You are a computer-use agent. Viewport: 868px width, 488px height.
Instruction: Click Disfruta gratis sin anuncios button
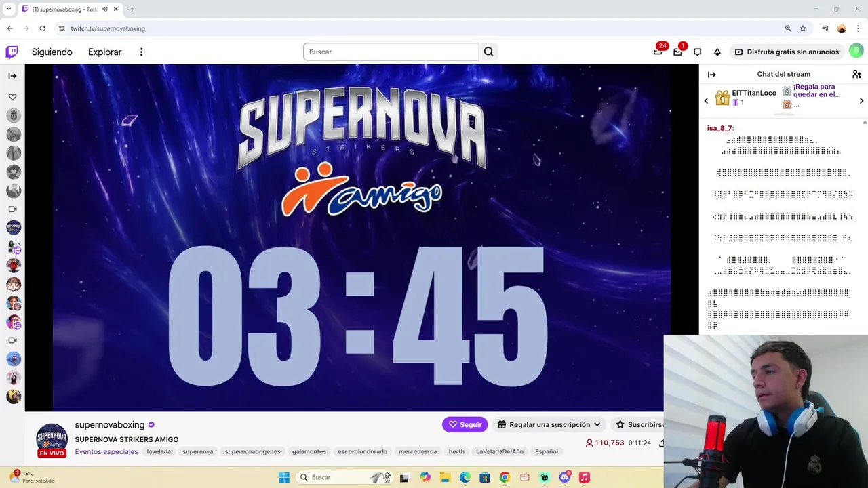pyautogui.click(x=787, y=52)
